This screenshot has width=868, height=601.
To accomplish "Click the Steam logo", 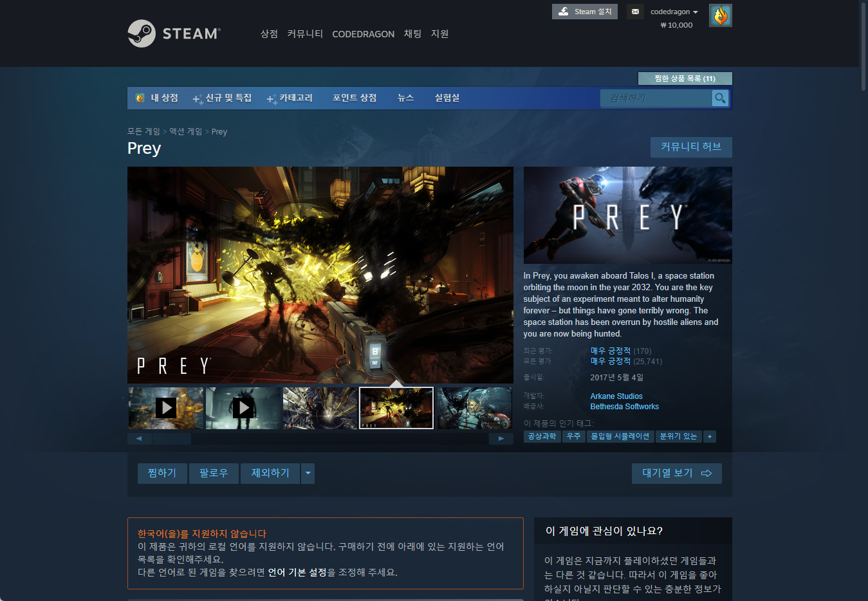I will (x=174, y=33).
